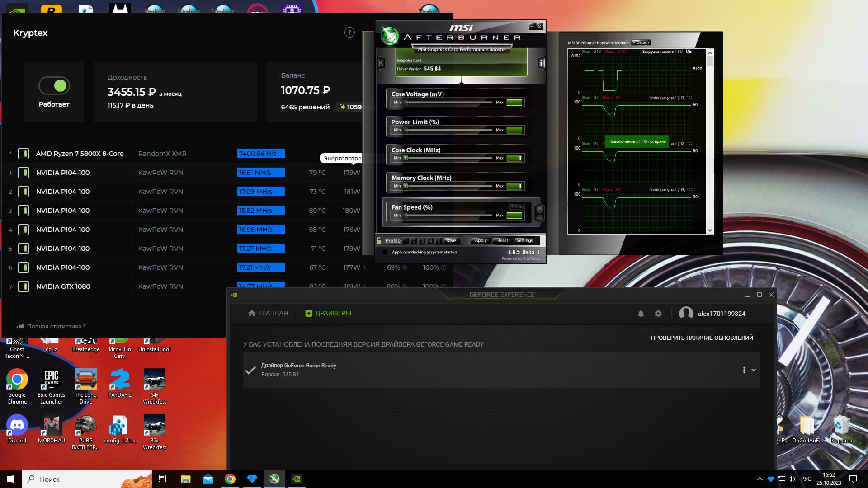Click the Afterburner Reset button
This screenshot has width=868, height=488.
502,241
